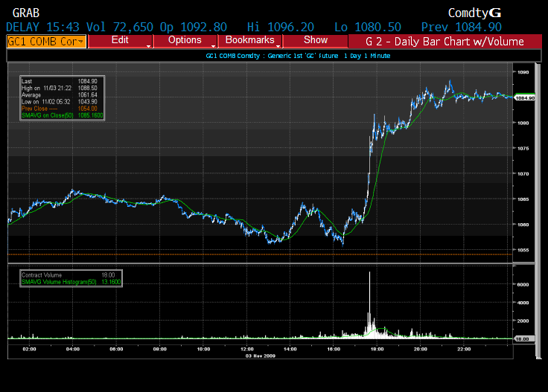Screen dimensions: 548x392
Task: Open the Edit menu
Action: click(119, 40)
